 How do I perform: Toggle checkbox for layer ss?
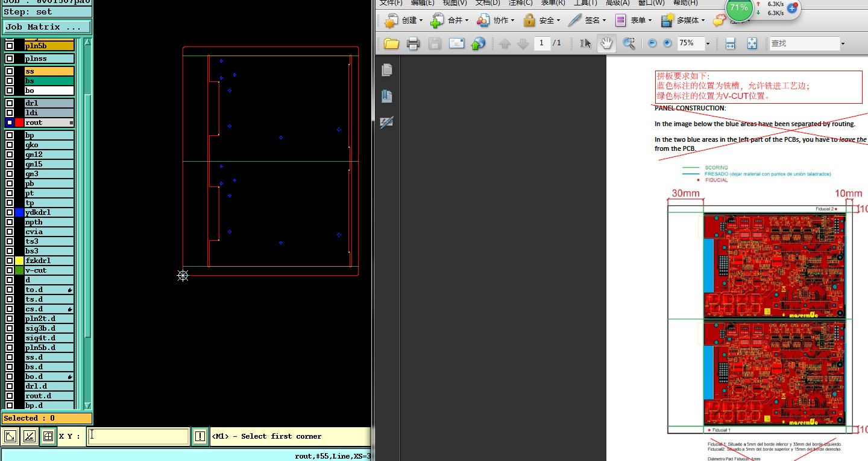coord(10,71)
